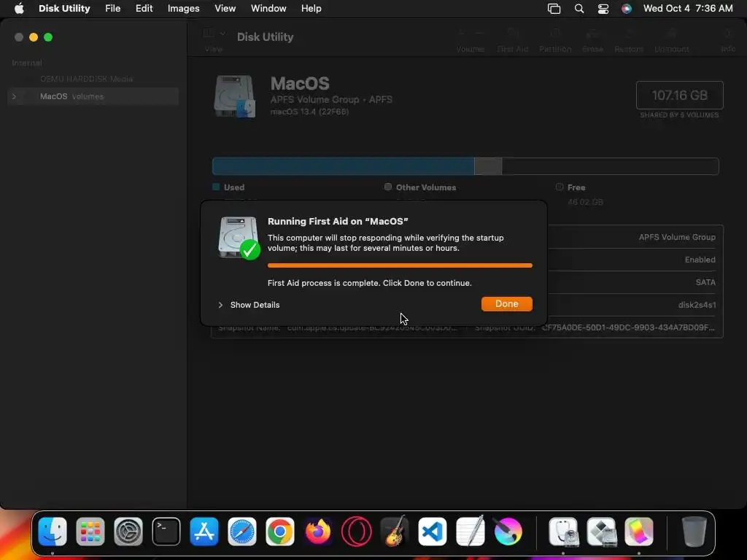Open Disk Utility stethoscope icon in Dock
The height and width of the screenshot is (560, 747).
(564, 532)
